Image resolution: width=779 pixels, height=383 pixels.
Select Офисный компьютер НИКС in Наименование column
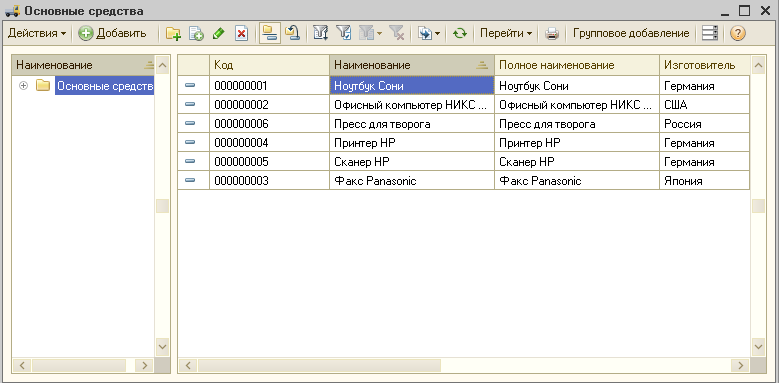[412, 104]
